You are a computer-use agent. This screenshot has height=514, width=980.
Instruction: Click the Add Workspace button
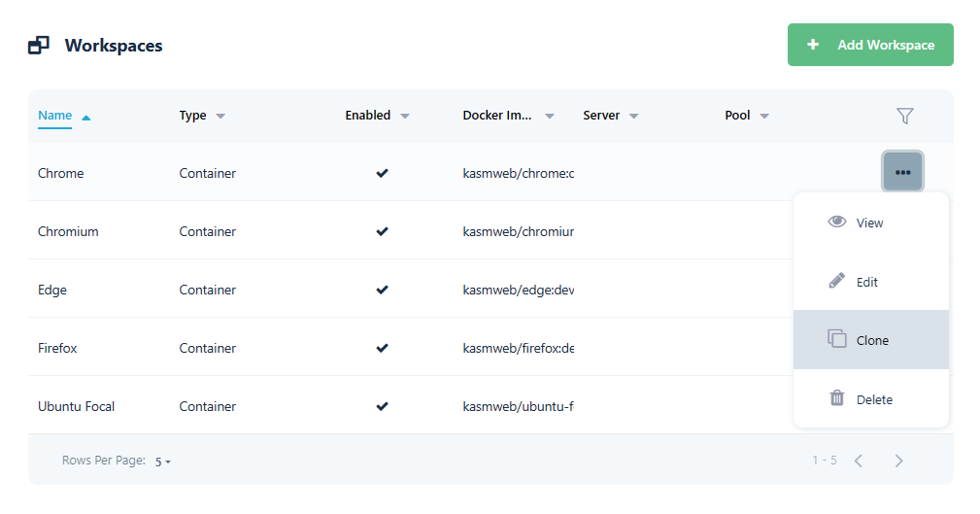[870, 45]
